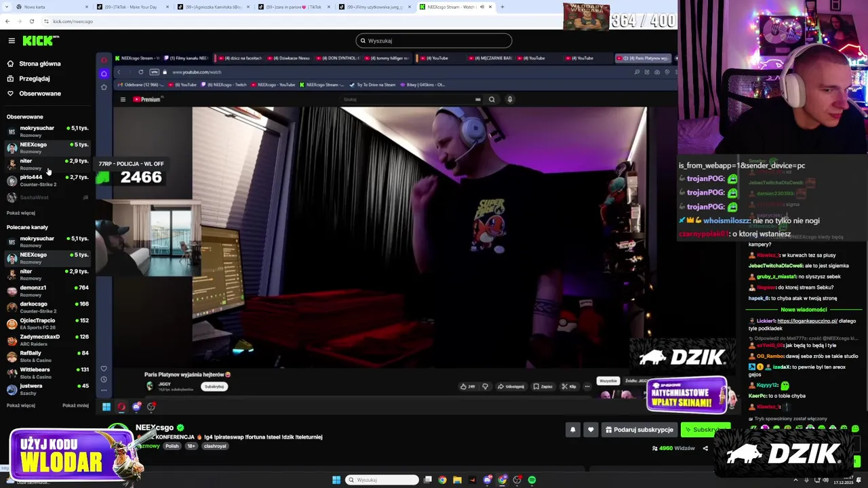
Task: Open Try To Drive na Steam bookmark
Action: [372, 85]
